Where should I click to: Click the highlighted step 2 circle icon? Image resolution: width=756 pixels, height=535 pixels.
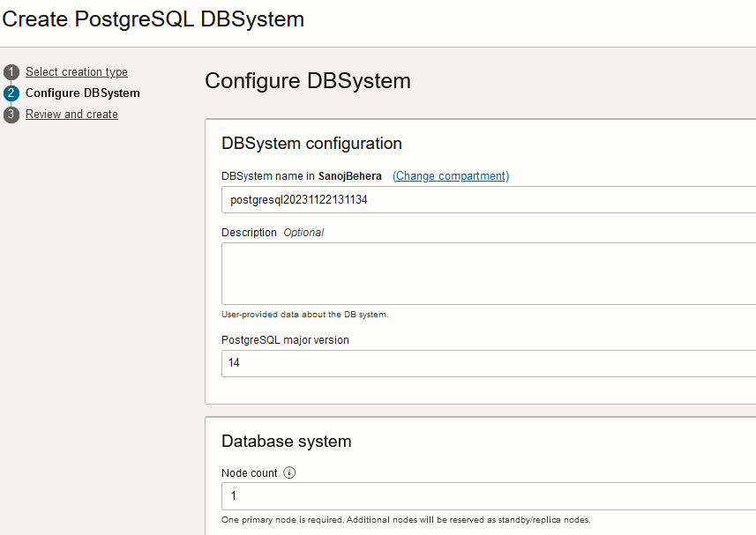point(10,93)
